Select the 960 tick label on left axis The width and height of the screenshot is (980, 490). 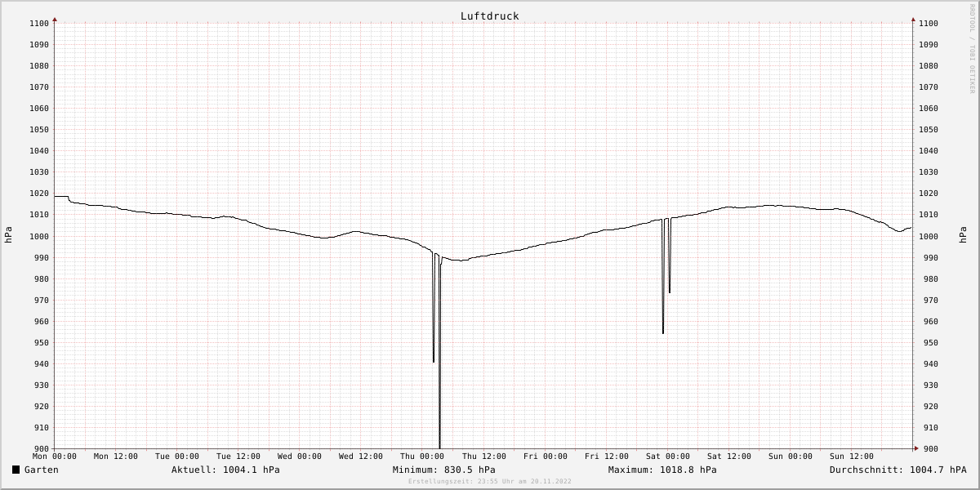[x=42, y=322]
